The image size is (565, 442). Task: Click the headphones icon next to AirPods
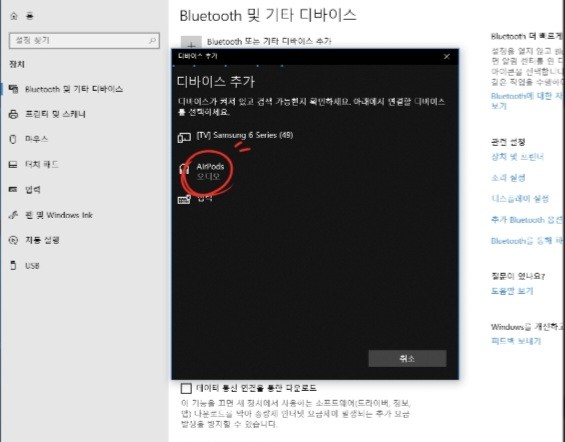[184, 169]
